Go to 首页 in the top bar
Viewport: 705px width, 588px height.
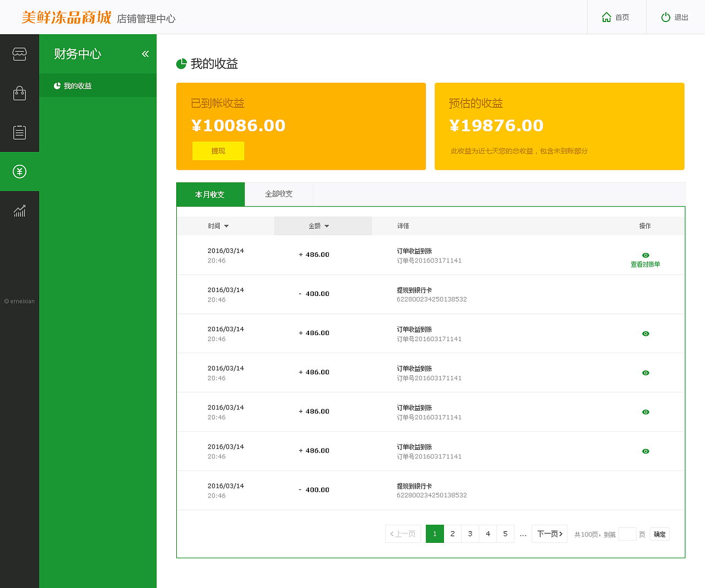pyautogui.click(x=616, y=17)
